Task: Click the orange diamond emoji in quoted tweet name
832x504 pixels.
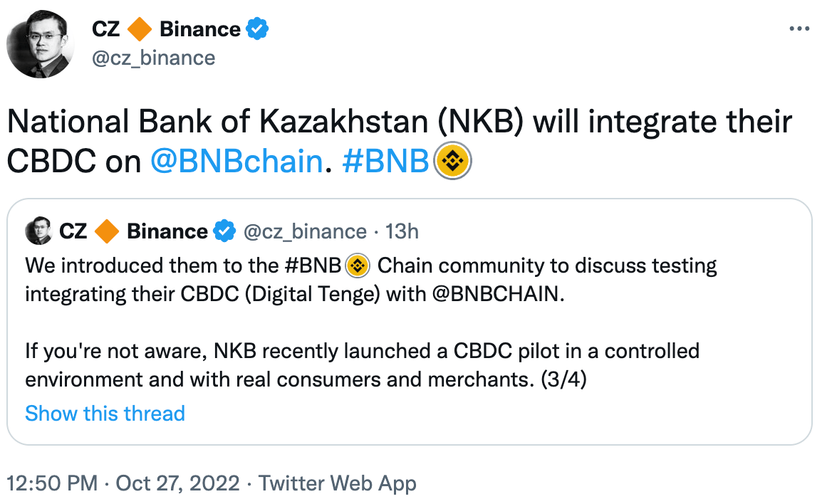Action: point(108,231)
